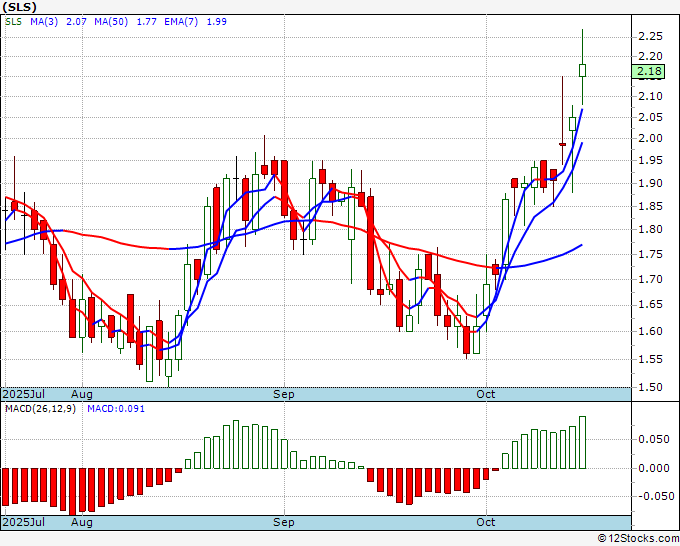
Task: Click the EMA(7) legend label
Action: 181,22
